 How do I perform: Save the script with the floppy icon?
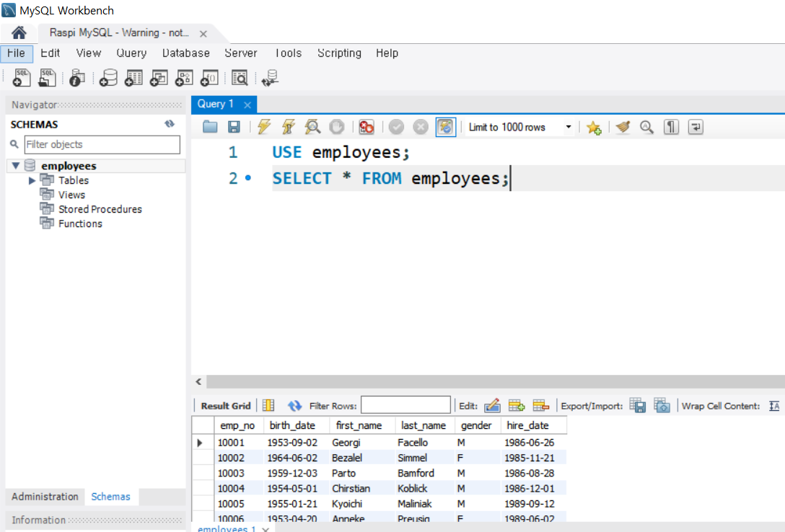234,127
